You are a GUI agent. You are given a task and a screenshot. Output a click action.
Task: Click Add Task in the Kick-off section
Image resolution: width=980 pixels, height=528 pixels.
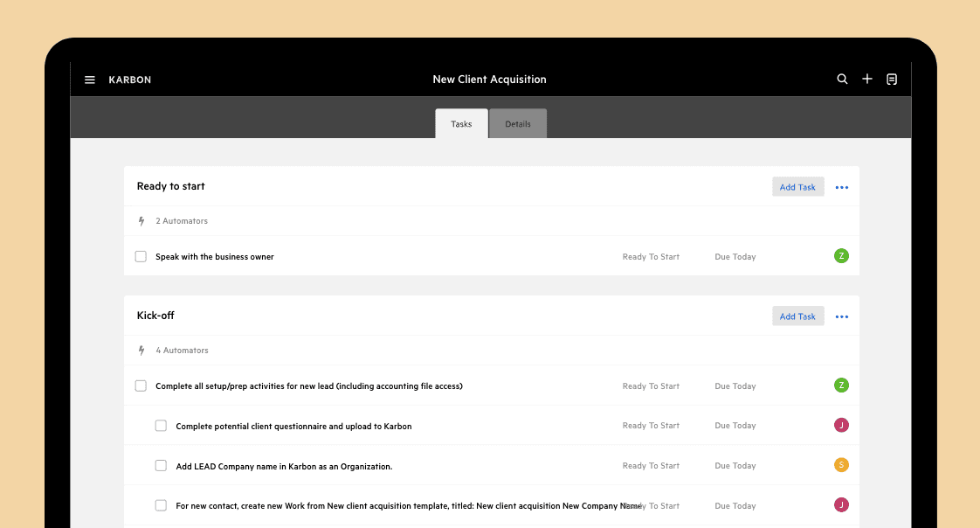coord(798,316)
